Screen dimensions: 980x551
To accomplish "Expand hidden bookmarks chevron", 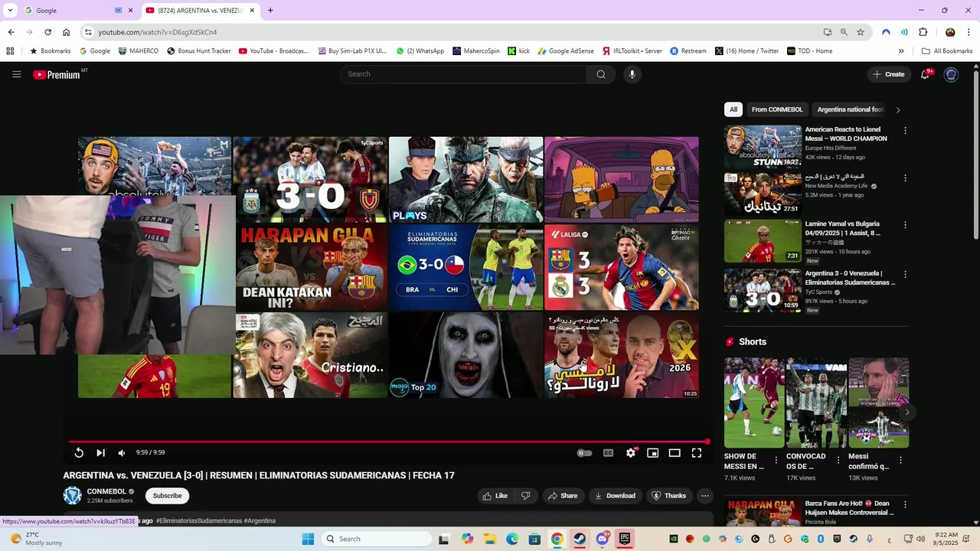I will (x=901, y=51).
